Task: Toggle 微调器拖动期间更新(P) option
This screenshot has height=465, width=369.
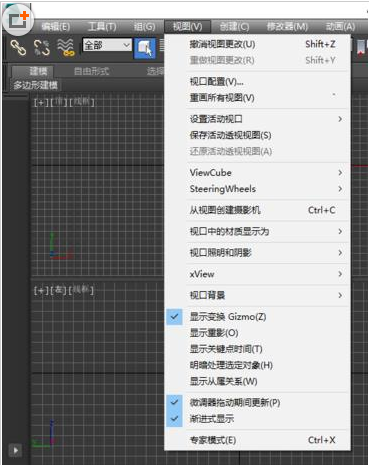Action: [x=258, y=402]
